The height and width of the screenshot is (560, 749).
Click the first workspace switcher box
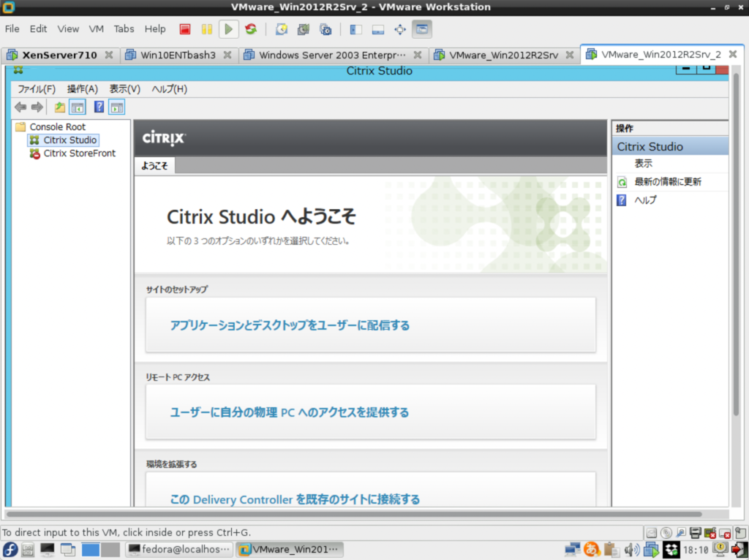pyautogui.click(x=90, y=550)
